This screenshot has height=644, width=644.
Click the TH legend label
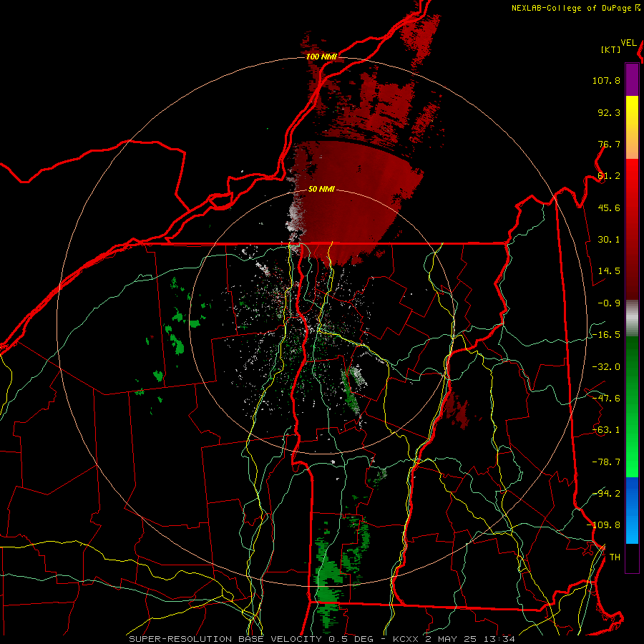click(x=615, y=557)
